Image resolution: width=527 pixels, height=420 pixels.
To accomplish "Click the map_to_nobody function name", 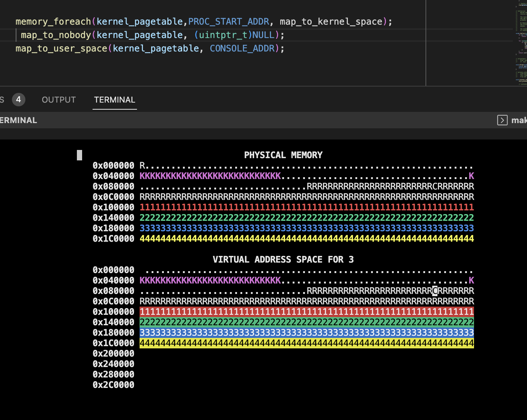I will pos(56,35).
